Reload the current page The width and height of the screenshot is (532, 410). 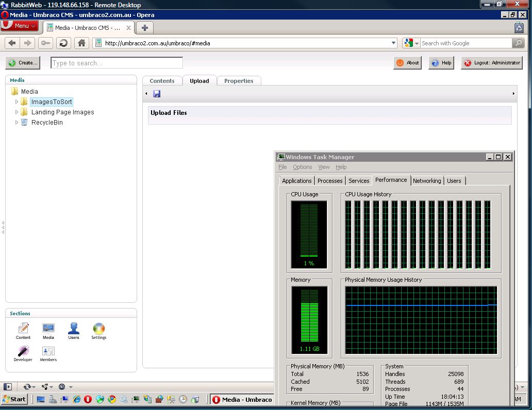(63, 43)
